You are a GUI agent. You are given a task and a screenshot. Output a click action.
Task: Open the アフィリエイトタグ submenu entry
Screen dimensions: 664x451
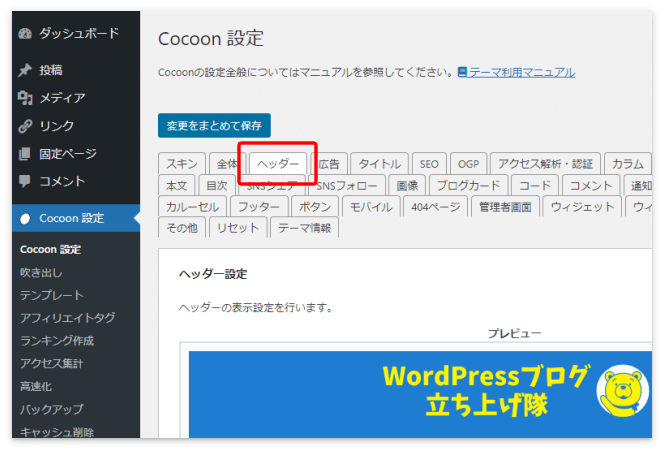pos(67,318)
